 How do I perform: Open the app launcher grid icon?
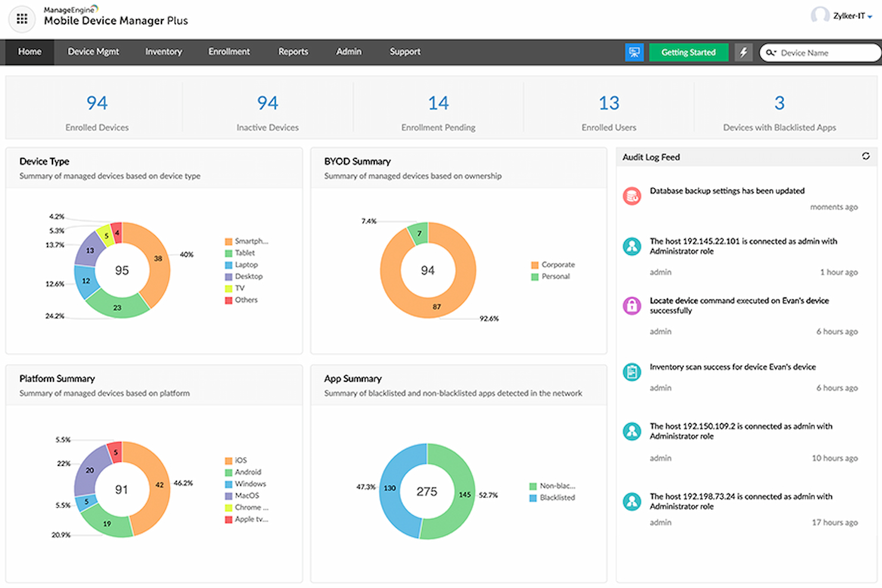point(21,18)
